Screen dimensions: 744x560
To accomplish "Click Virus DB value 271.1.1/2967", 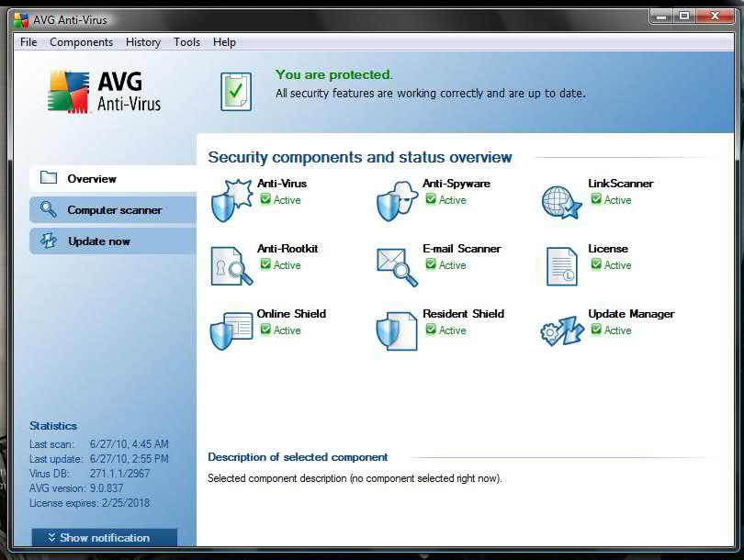I will 119,474.
